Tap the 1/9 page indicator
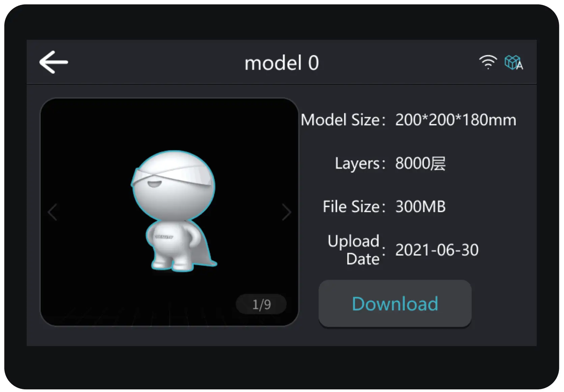 261,304
